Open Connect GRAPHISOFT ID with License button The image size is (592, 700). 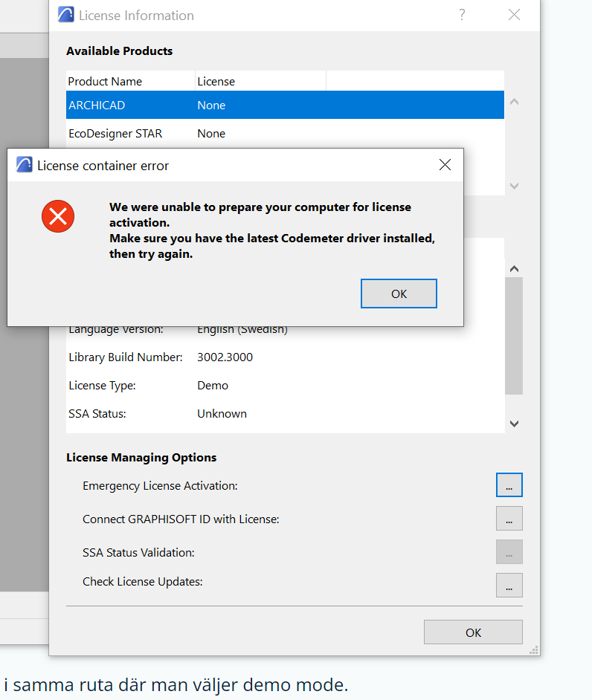coord(509,519)
